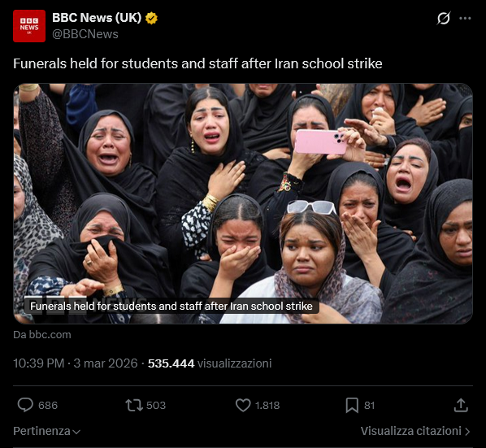The height and width of the screenshot is (448, 486).
Task: Click the gold verified badge
Action: pyautogui.click(x=151, y=18)
